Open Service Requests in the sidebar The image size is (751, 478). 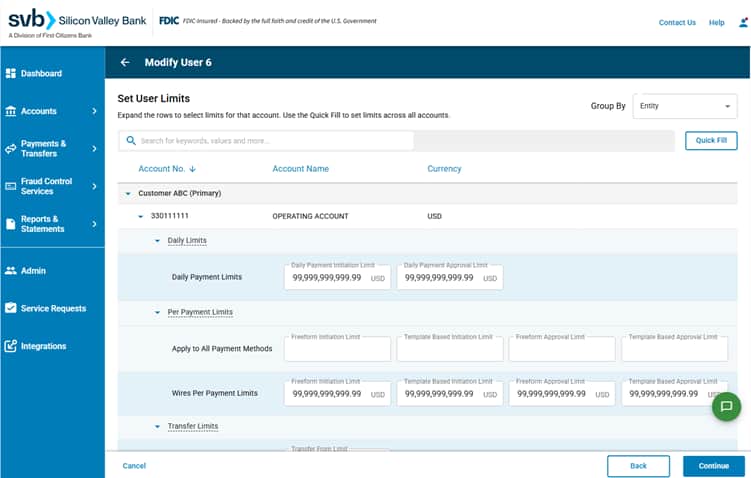click(x=53, y=308)
